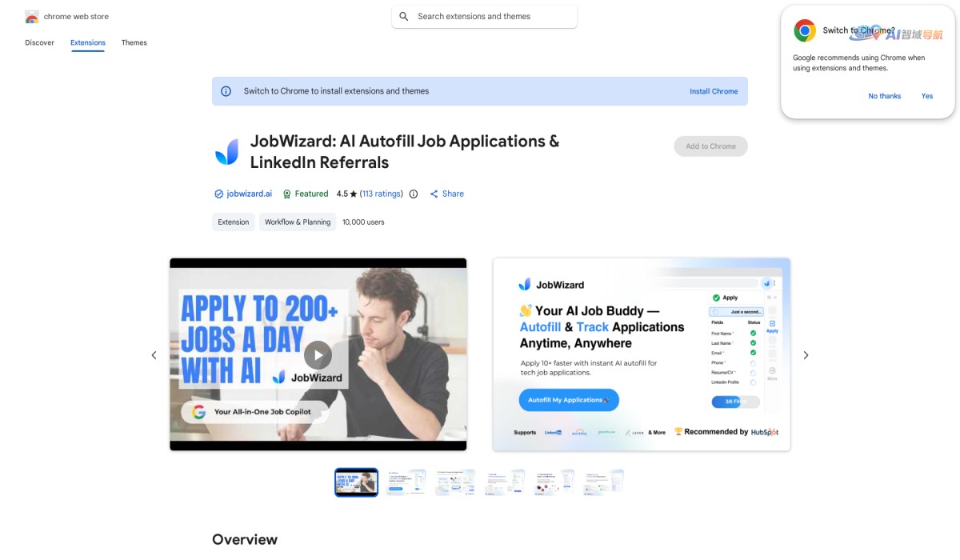Open the jobwizard.ai website link
This screenshot has height=560, width=960.
247,194
